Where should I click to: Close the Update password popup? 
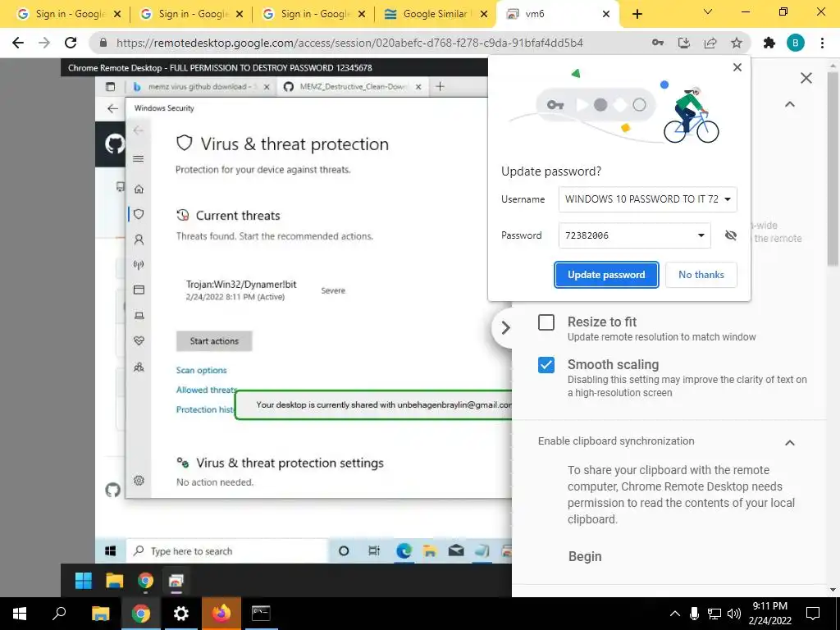tap(737, 67)
